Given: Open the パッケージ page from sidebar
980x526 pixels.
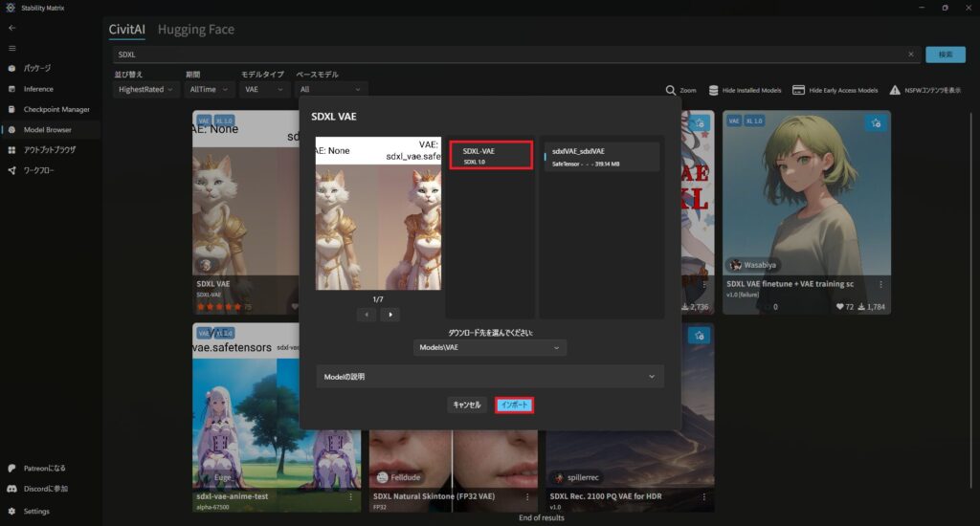Looking at the screenshot, I should tap(50, 68).
